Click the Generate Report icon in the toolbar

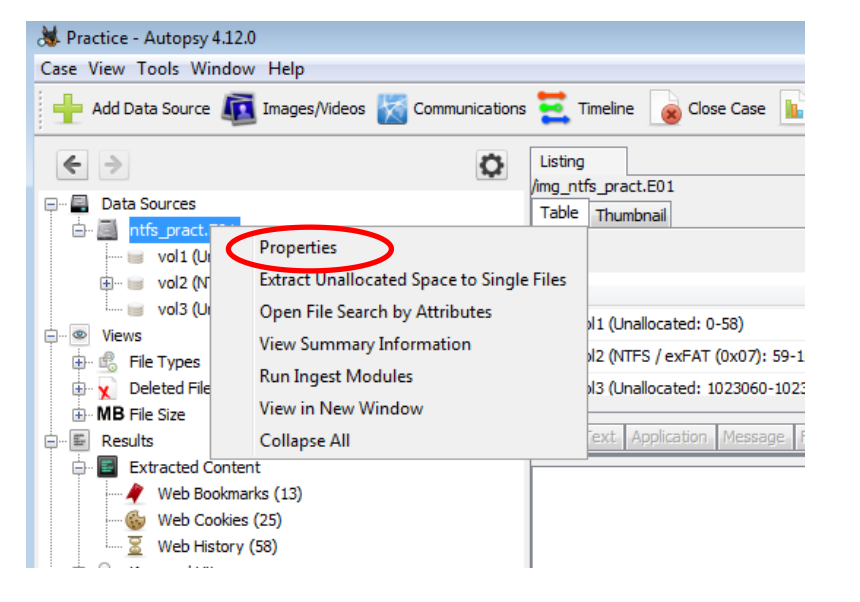tap(794, 108)
